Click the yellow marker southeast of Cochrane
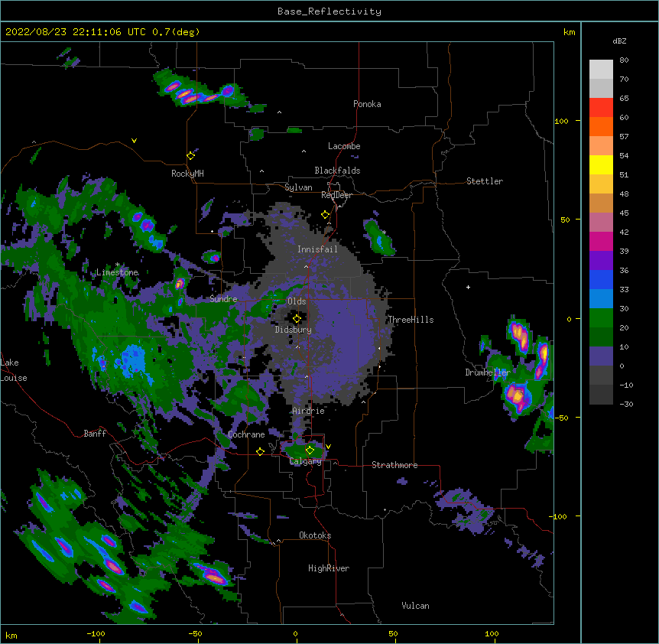The width and height of the screenshot is (659, 644). pos(260,451)
